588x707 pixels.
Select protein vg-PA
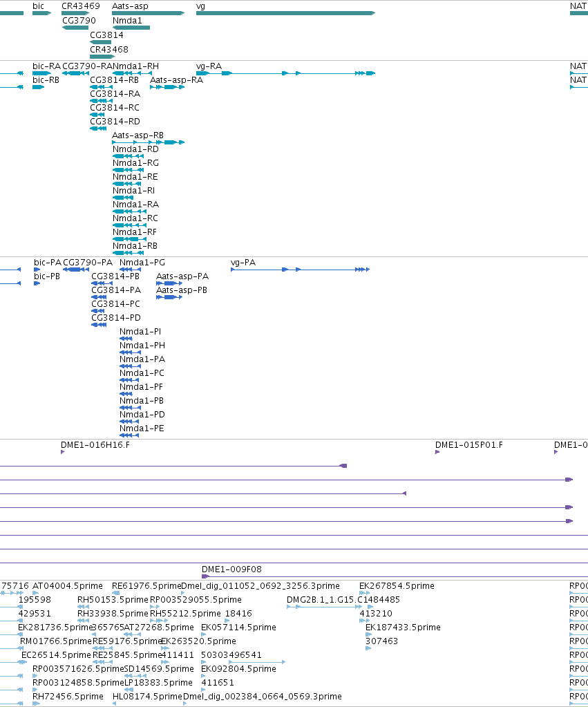[301, 270]
